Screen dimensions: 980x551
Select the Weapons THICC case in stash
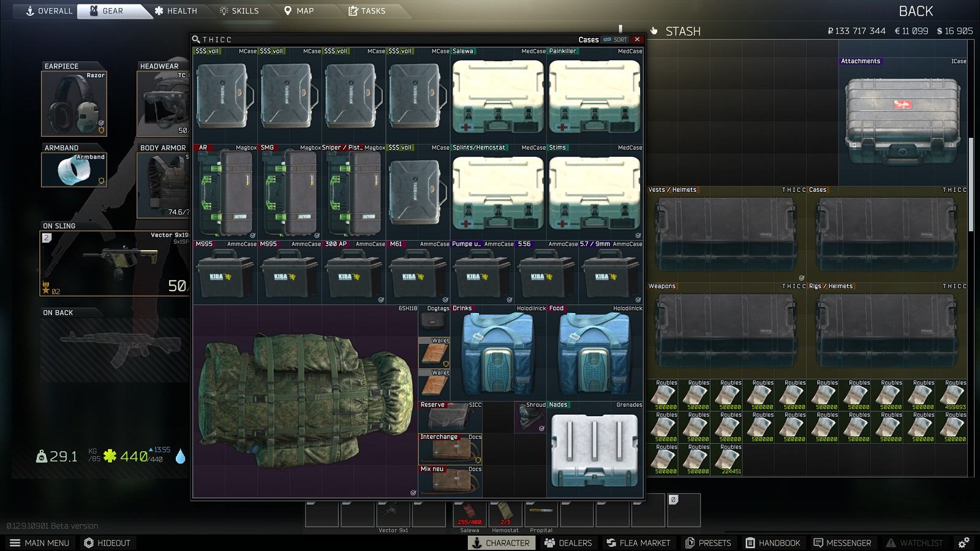726,331
